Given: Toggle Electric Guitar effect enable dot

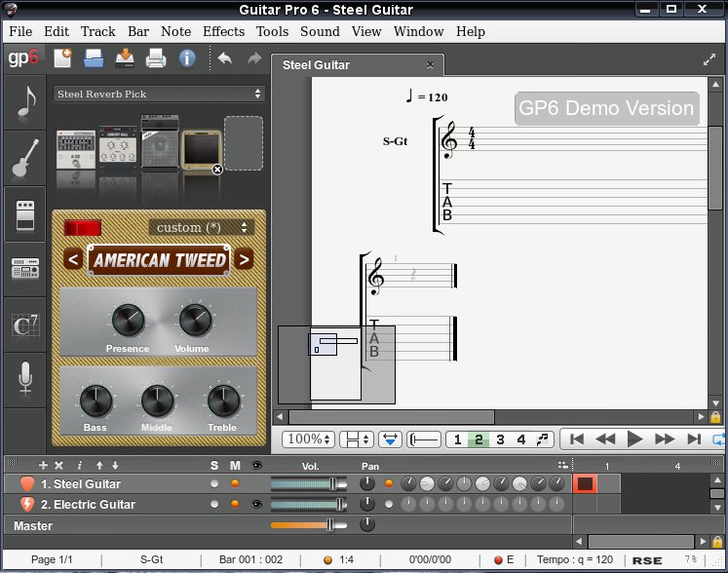Looking at the screenshot, I should [389, 504].
